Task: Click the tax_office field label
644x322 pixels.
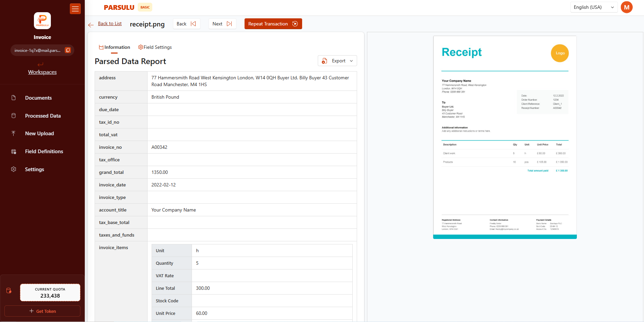Action: 109,160
